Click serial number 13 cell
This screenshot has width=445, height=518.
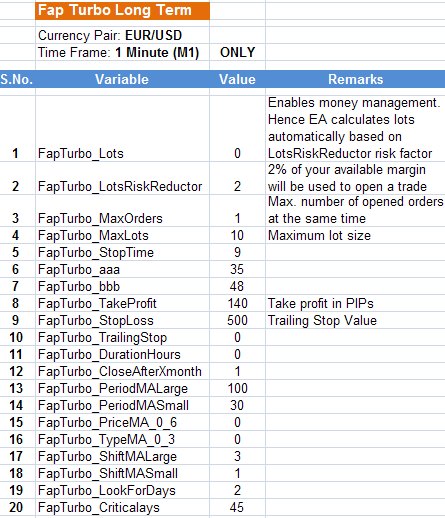pos(17,388)
